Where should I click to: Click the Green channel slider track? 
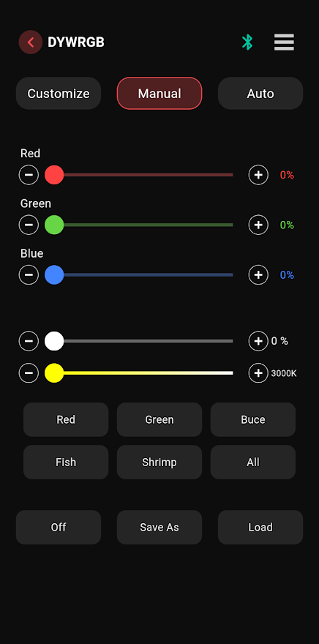pos(139,225)
